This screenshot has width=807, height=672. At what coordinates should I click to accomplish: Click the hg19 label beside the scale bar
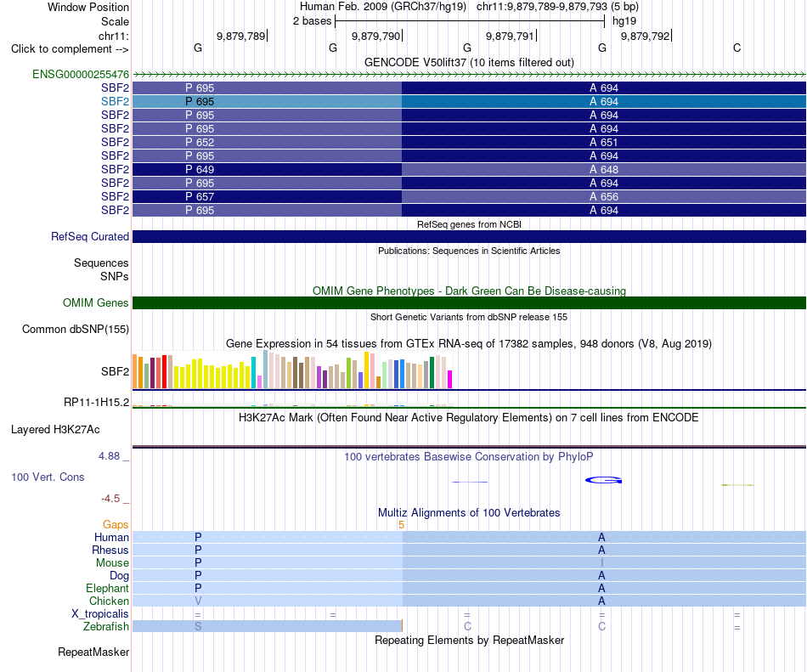[624, 21]
